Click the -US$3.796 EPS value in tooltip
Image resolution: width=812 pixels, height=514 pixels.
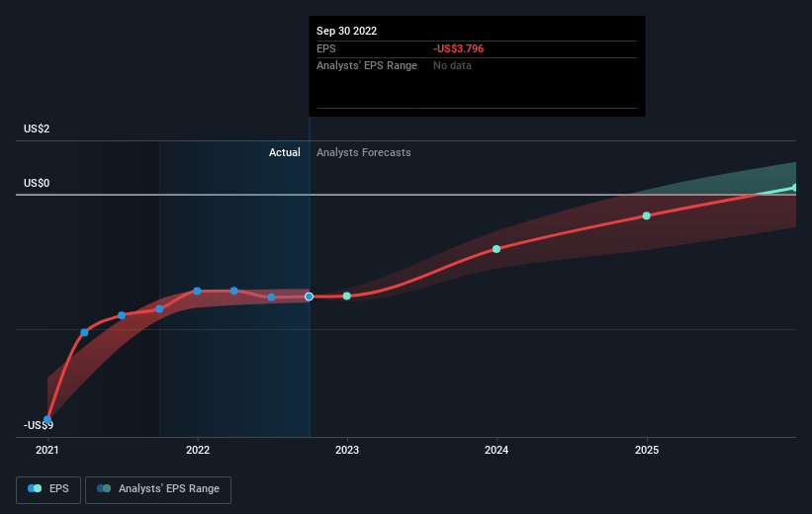click(458, 48)
